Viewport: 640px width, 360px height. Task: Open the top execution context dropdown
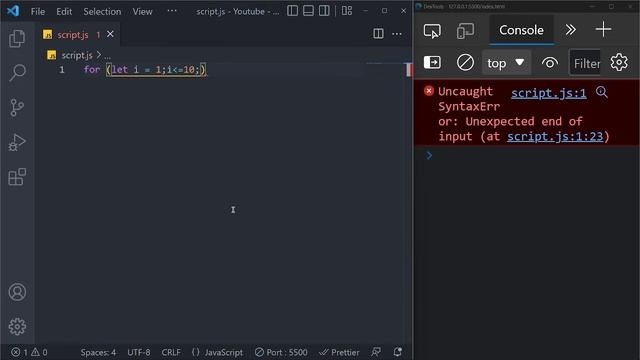(x=506, y=63)
